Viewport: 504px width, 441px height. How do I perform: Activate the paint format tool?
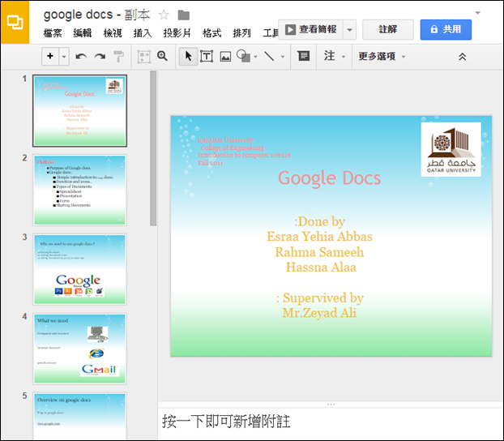[118, 56]
